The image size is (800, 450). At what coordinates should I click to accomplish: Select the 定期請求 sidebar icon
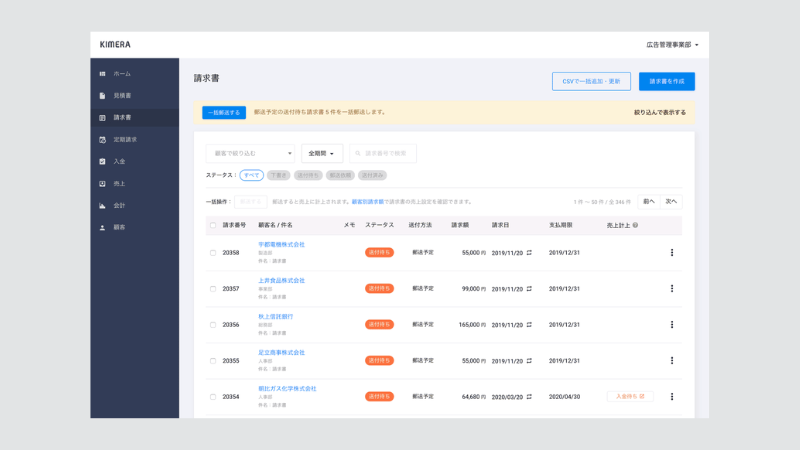click(102, 140)
